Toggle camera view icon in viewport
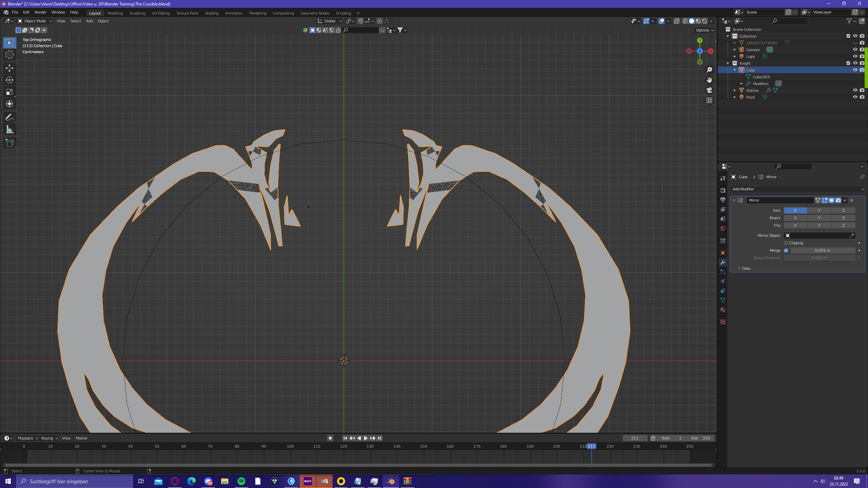This screenshot has width=868, height=488. coord(709,90)
